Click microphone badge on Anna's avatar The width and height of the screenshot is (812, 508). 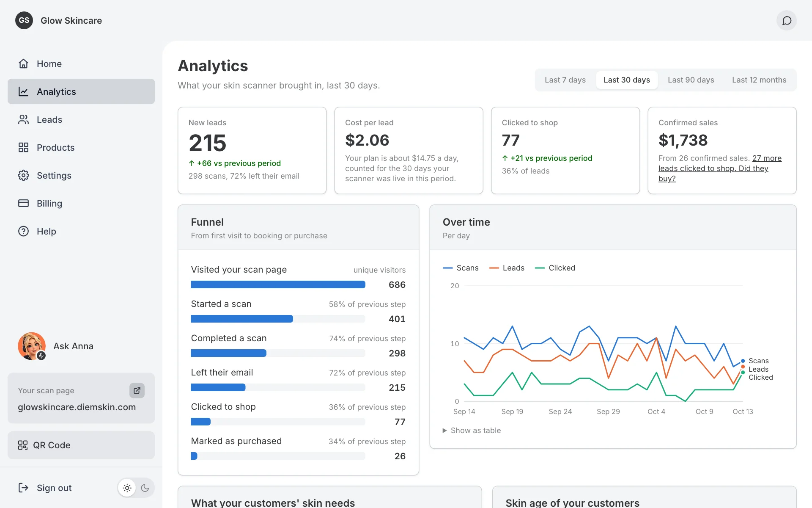coord(41,356)
